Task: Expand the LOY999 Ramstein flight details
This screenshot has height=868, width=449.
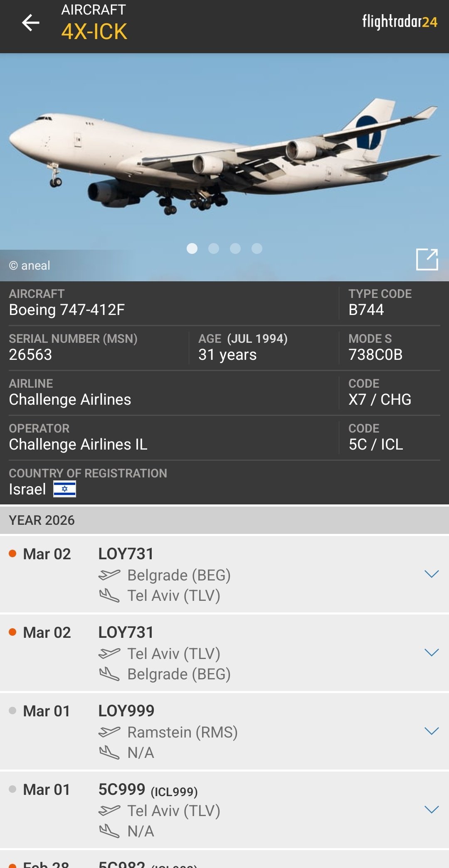Action: coord(432,731)
